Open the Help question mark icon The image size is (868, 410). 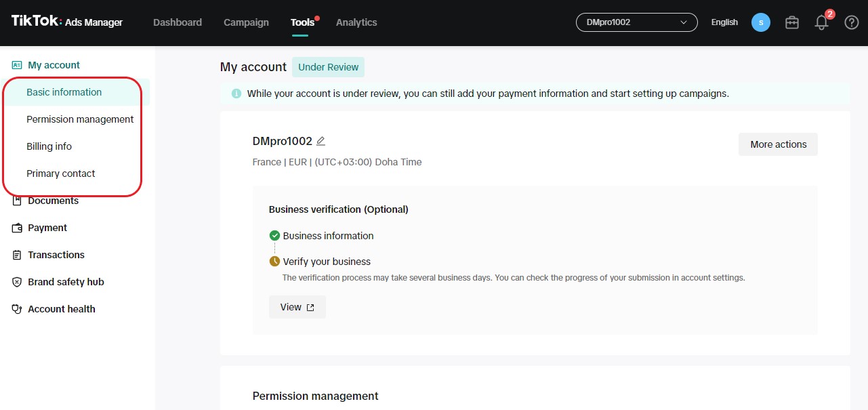click(851, 22)
